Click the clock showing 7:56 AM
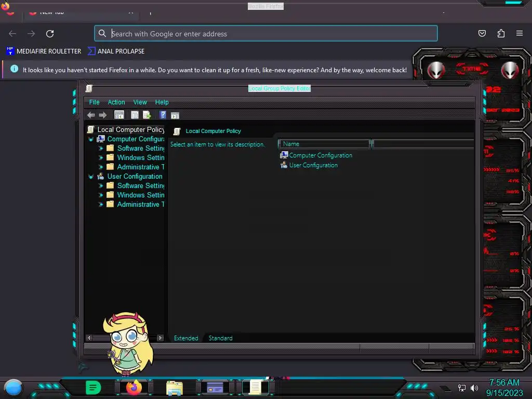This screenshot has height=399, width=532. (504, 382)
